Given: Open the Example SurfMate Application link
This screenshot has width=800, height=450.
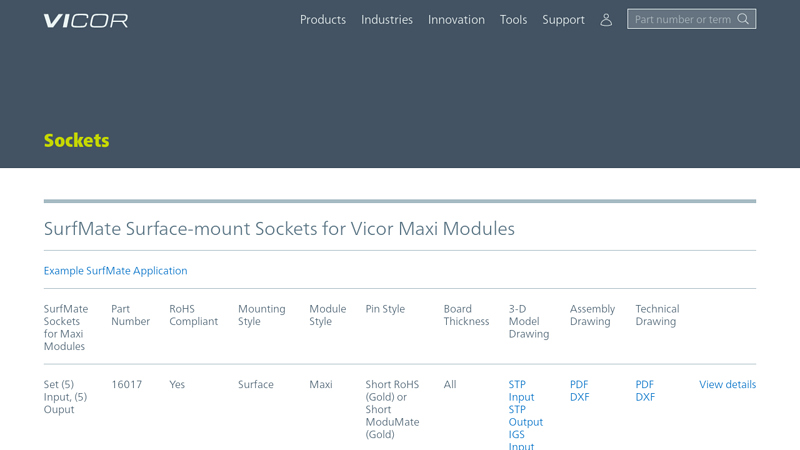Looking at the screenshot, I should (x=115, y=271).
